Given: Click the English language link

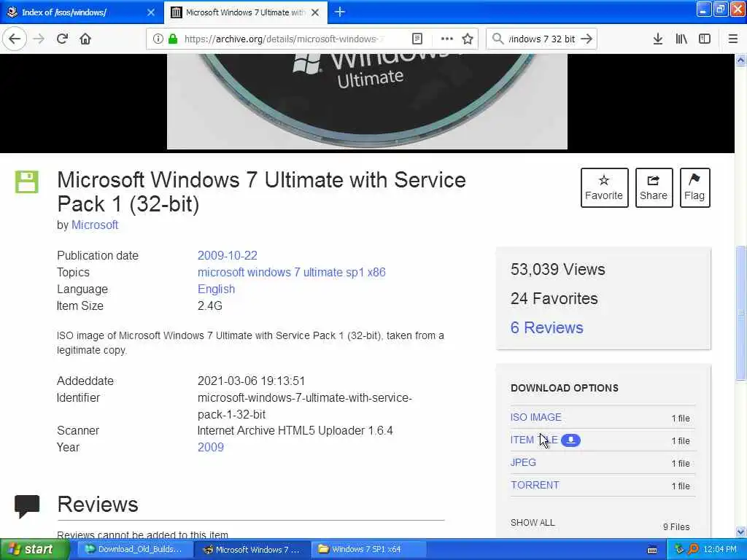Looking at the screenshot, I should 216,289.
